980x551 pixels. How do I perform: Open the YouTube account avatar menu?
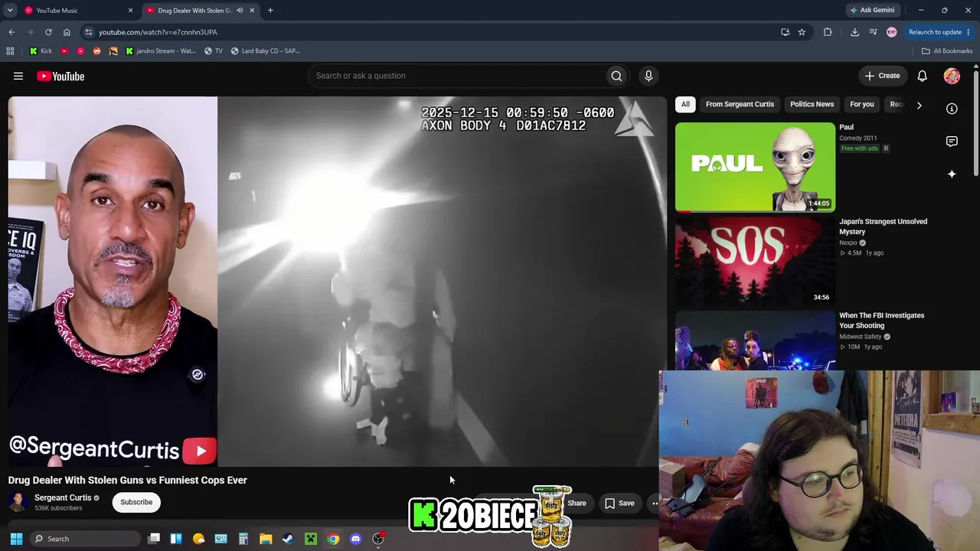(952, 76)
